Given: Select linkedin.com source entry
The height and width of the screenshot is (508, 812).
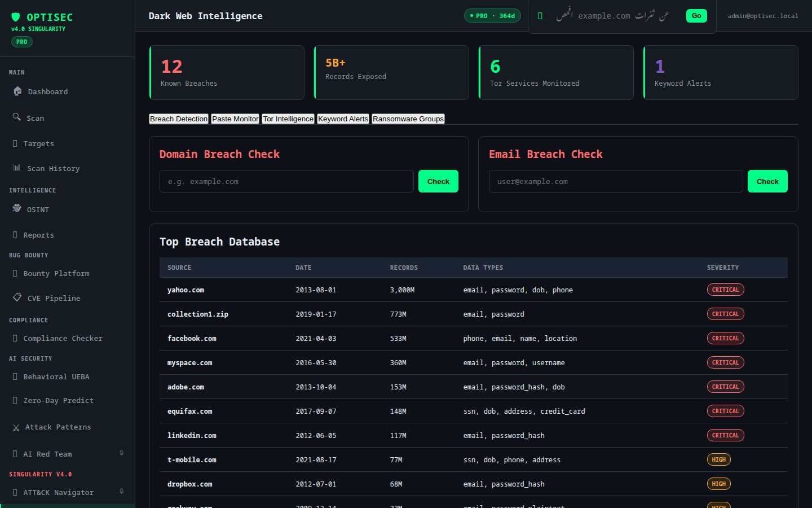Looking at the screenshot, I should [192, 435].
